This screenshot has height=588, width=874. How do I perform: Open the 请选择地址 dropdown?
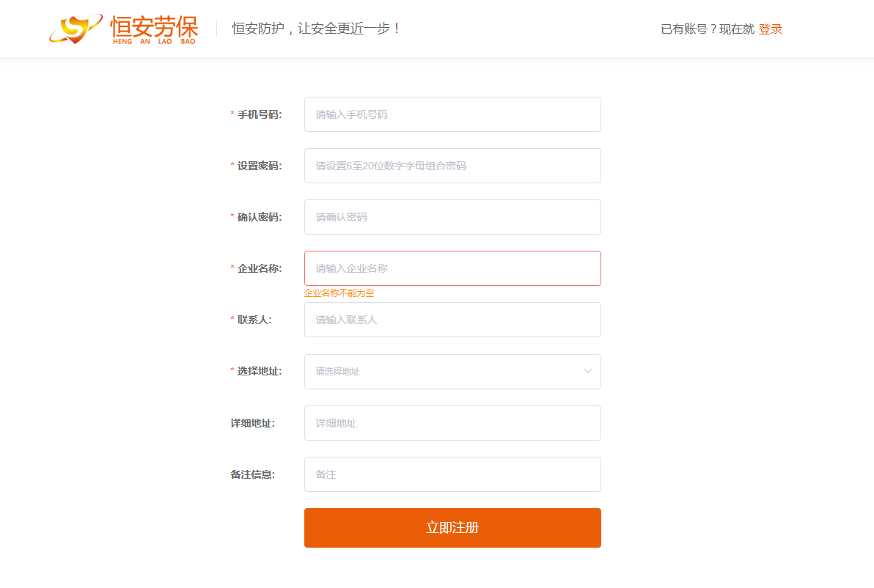(452, 371)
